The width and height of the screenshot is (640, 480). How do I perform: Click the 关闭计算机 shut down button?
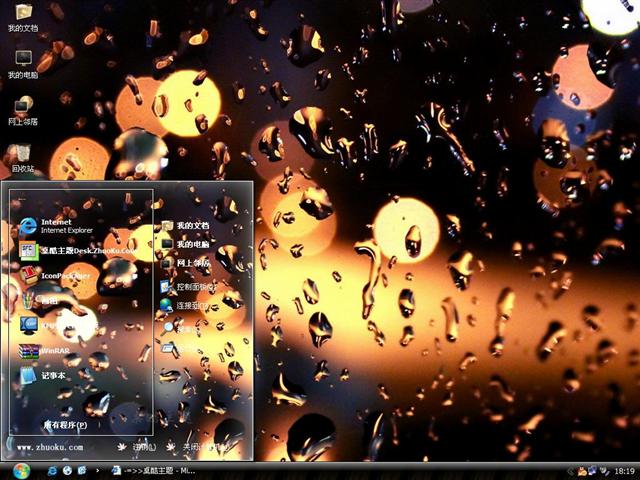click(198, 447)
